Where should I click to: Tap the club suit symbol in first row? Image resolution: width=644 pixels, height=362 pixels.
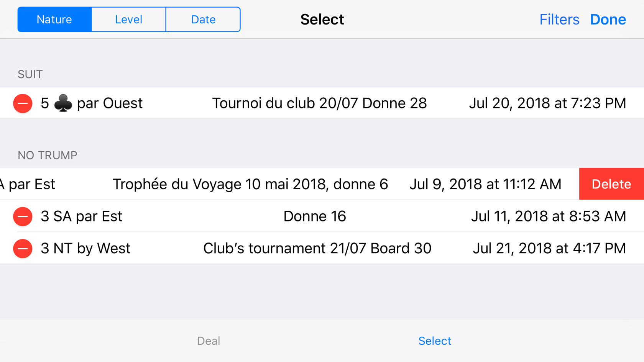63,103
